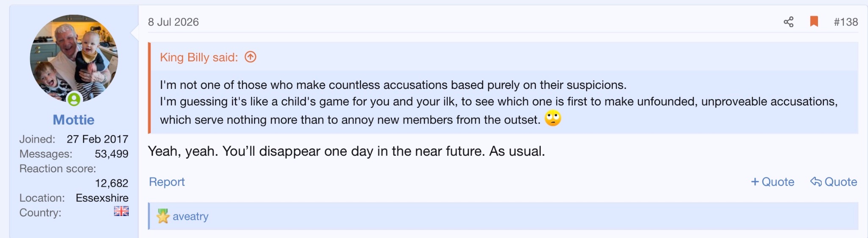Click the 8 Jul 2026 post date
This screenshot has width=868, height=238.
coord(173,22)
